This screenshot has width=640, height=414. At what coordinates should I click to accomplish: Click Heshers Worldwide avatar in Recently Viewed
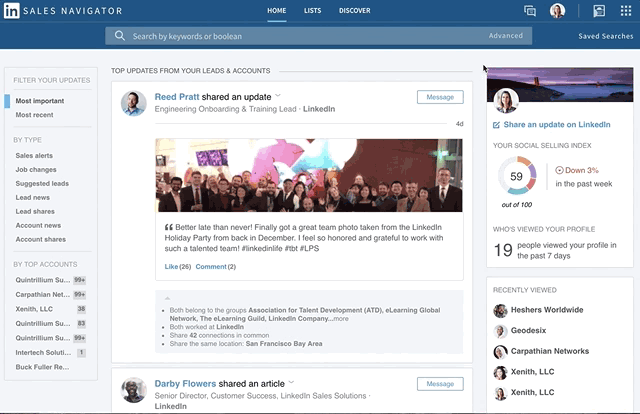point(500,310)
